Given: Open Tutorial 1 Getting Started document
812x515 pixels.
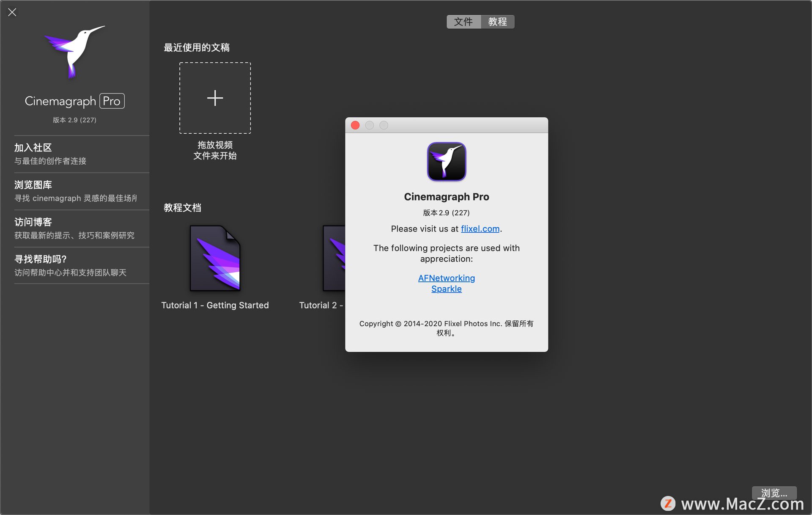Looking at the screenshot, I should click(214, 258).
